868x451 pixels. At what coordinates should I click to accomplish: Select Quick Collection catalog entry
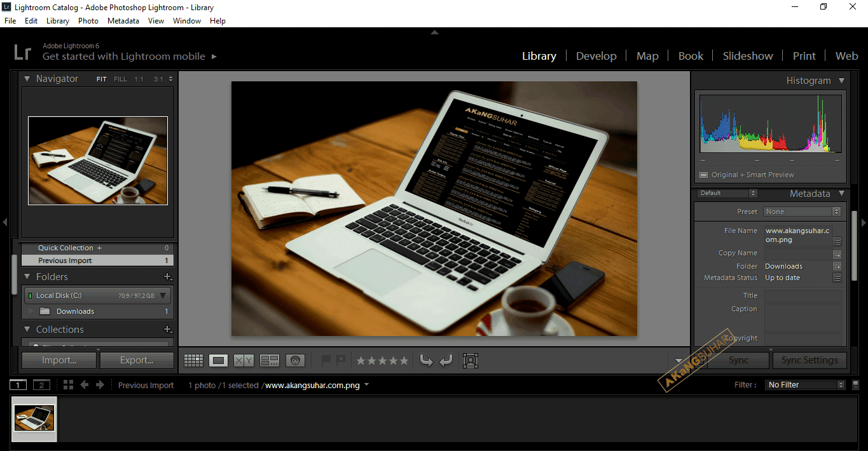[x=97, y=248]
